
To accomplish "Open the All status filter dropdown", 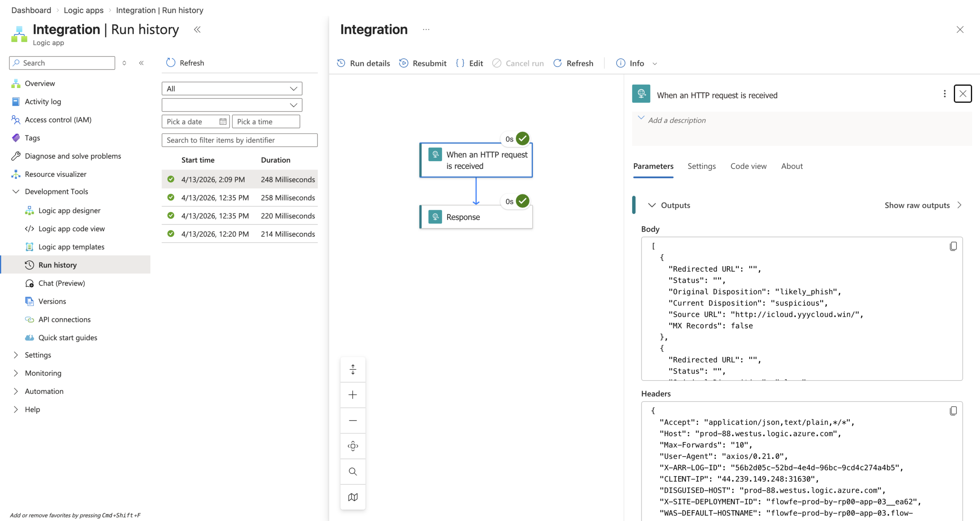I will tap(232, 88).
